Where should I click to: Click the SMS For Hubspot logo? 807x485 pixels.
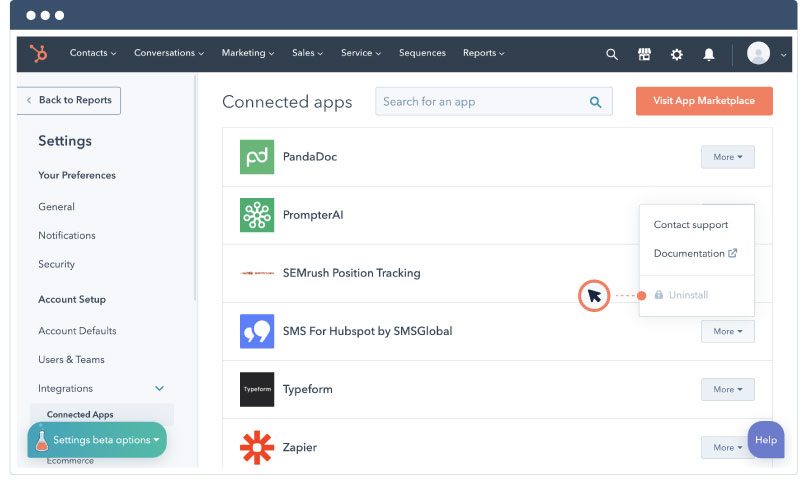pyautogui.click(x=257, y=331)
